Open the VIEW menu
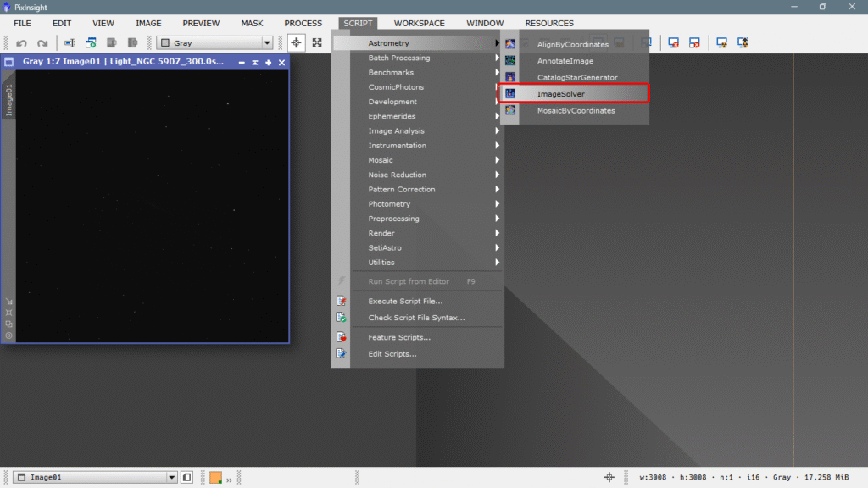The width and height of the screenshot is (868, 488). [x=103, y=23]
